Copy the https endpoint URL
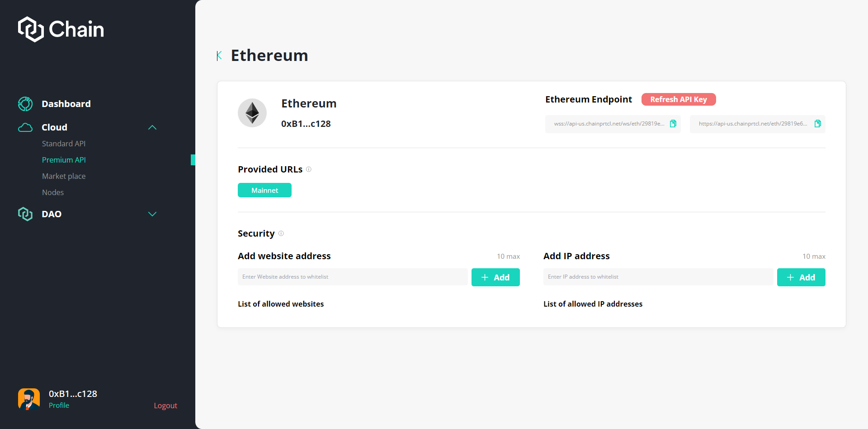868x429 pixels. coord(817,124)
